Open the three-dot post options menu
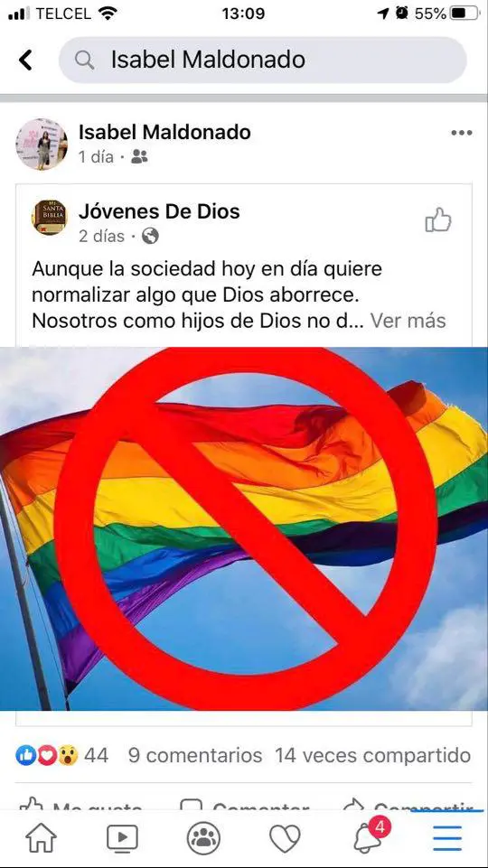This screenshot has width=488, height=868. (x=462, y=133)
